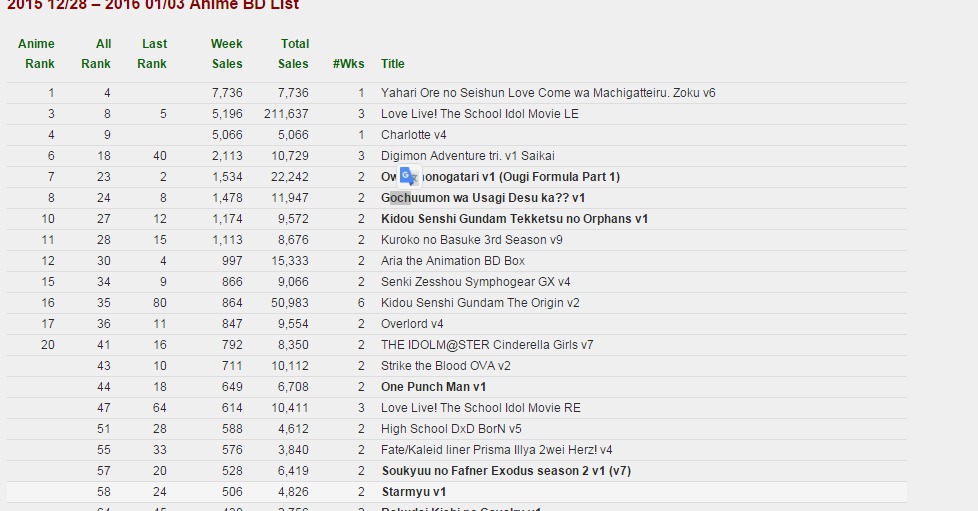Select the One Punch Man v1 title
This screenshot has width=978, height=511.
[x=433, y=387]
